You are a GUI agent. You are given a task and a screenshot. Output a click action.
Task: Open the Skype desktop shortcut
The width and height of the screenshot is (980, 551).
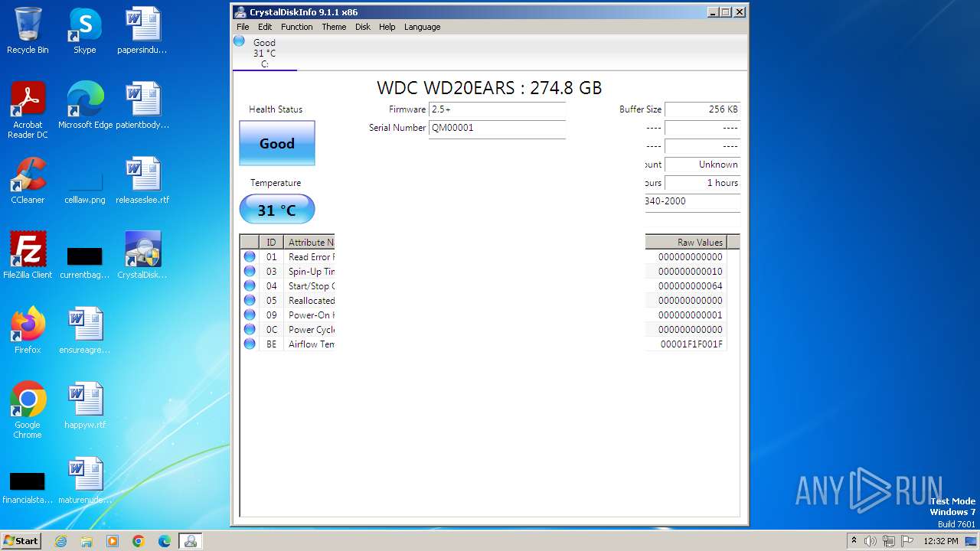tap(85, 31)
